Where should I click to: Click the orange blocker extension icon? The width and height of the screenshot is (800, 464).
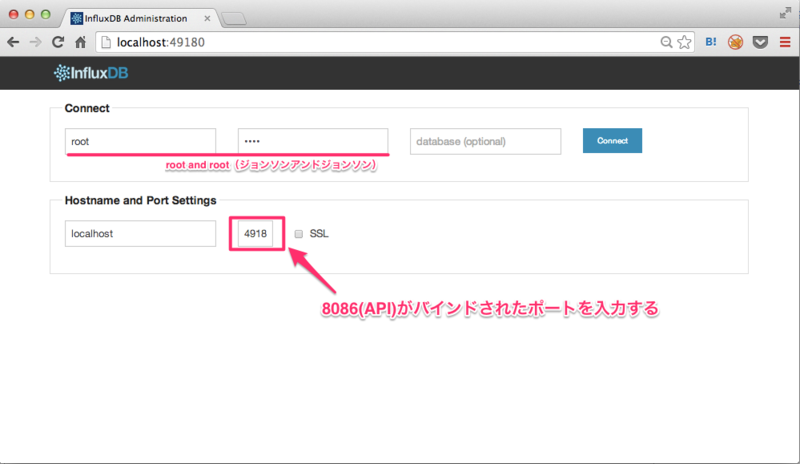pyautogui.click(x=735, y=42)
